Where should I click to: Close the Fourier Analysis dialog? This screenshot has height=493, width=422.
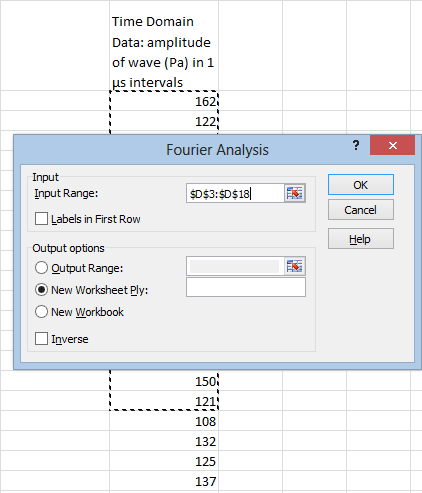pos(393,145)
